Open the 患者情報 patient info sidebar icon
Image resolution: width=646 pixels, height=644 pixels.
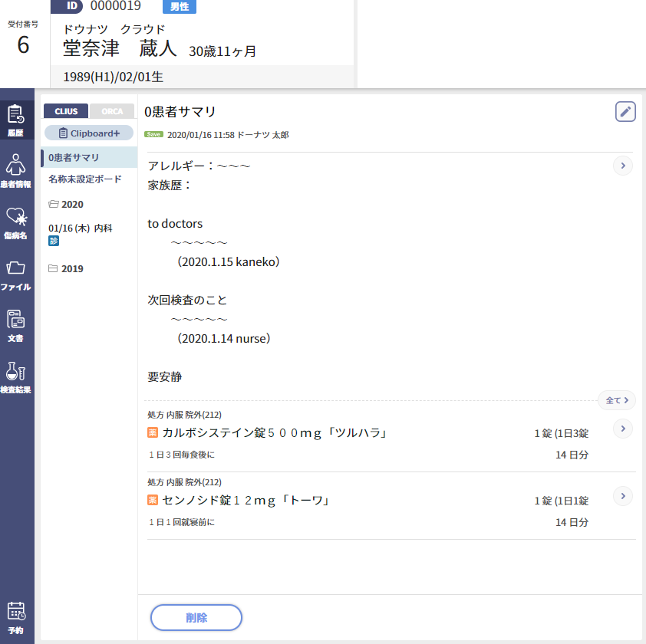click(15, 171)
